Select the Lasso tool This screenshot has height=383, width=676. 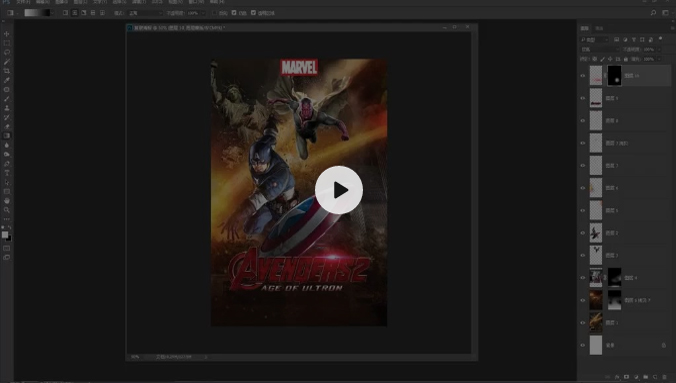[x=6, y=52]
